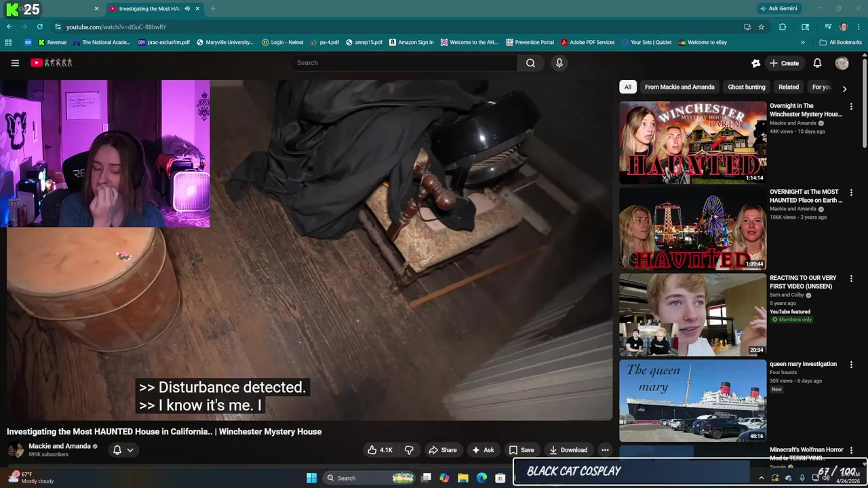Show hidden system tray icons chevron
868x488 pixels.
[x=761, y=478]
